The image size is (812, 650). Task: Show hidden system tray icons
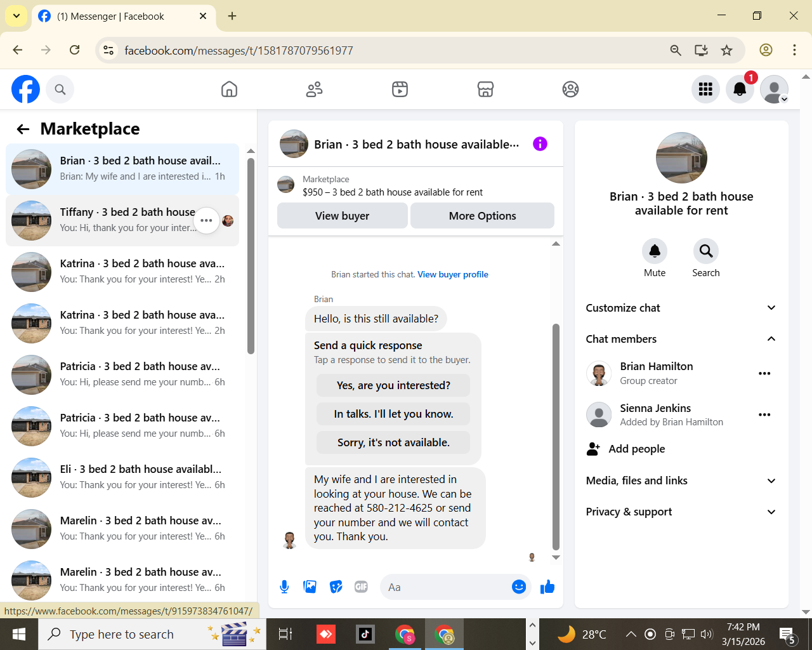tap(631, 634)
